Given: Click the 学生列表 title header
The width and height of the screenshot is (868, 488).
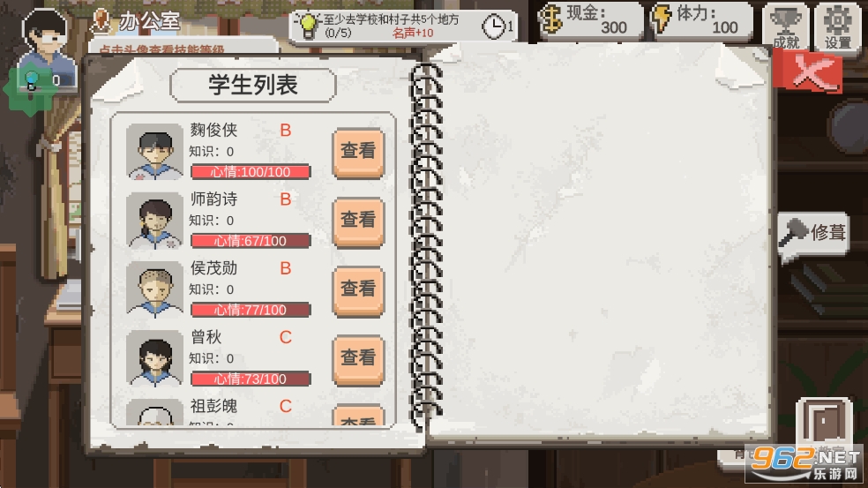Looking at the screenshot, I should pyautogui.click(x=253, y=86).
